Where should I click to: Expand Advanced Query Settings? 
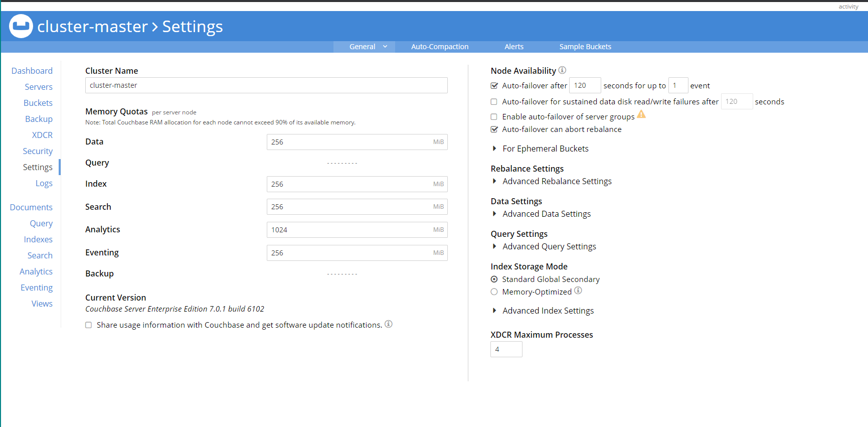(x=544, y=246)
